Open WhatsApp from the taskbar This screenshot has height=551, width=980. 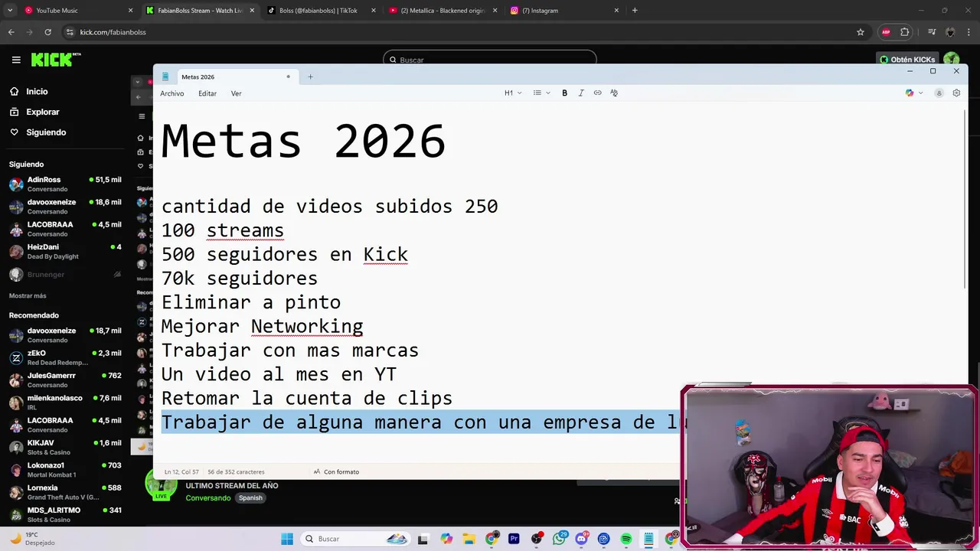559,539
